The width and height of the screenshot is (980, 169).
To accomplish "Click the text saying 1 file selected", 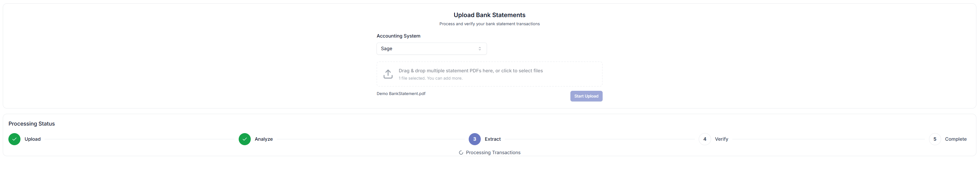I will pyautogui.click(x=430, y=78).
